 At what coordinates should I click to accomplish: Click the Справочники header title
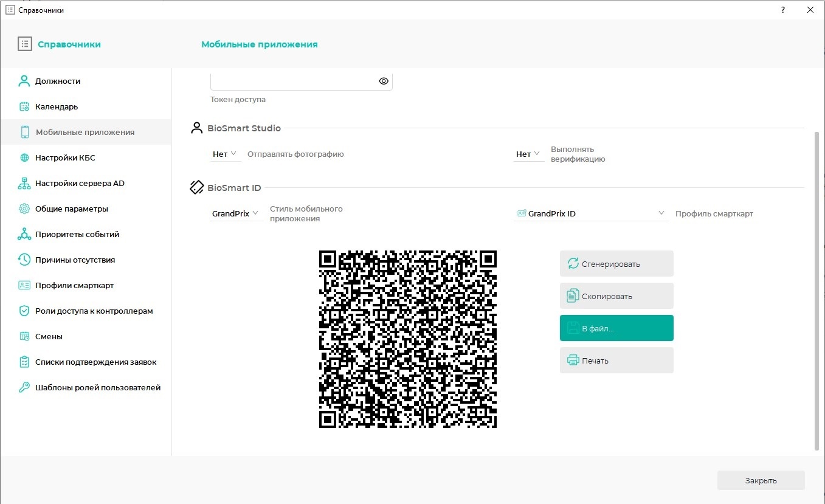pos(69,44)
